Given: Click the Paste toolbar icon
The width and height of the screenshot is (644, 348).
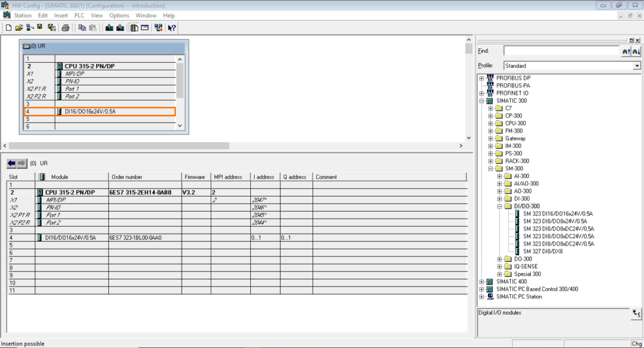Looking at the screenshot, I should click(93, 28).
